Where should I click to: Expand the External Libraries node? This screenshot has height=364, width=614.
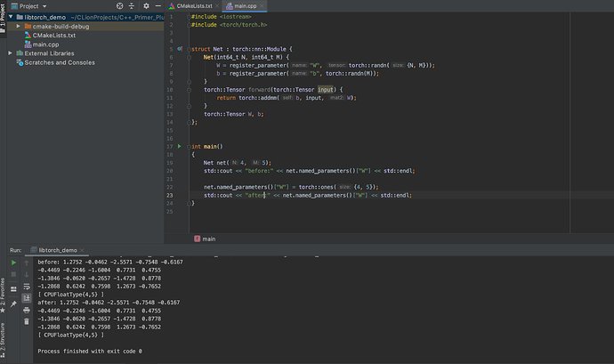pyautogui.click(x=12, y=53)
